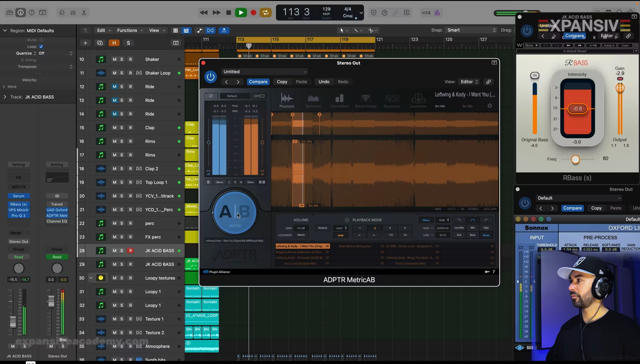The height and width of the screenshot is (364, 640).
Task: Open Smart Controls dial icon
Action: pos(62,12)
